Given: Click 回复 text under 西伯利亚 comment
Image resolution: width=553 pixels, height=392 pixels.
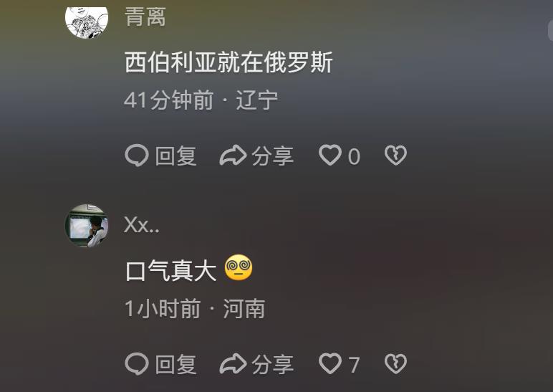Looking at the screenshot, I should 176,156.
